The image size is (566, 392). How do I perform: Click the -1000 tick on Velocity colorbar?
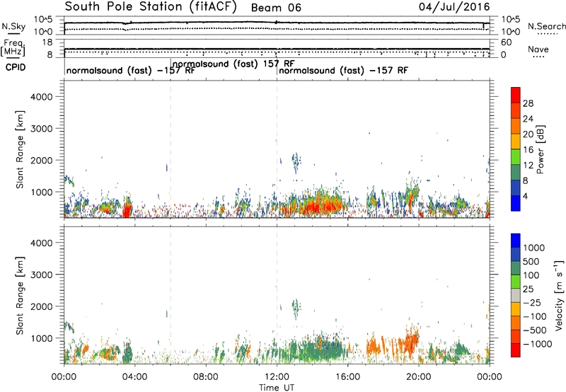[537, 344]
